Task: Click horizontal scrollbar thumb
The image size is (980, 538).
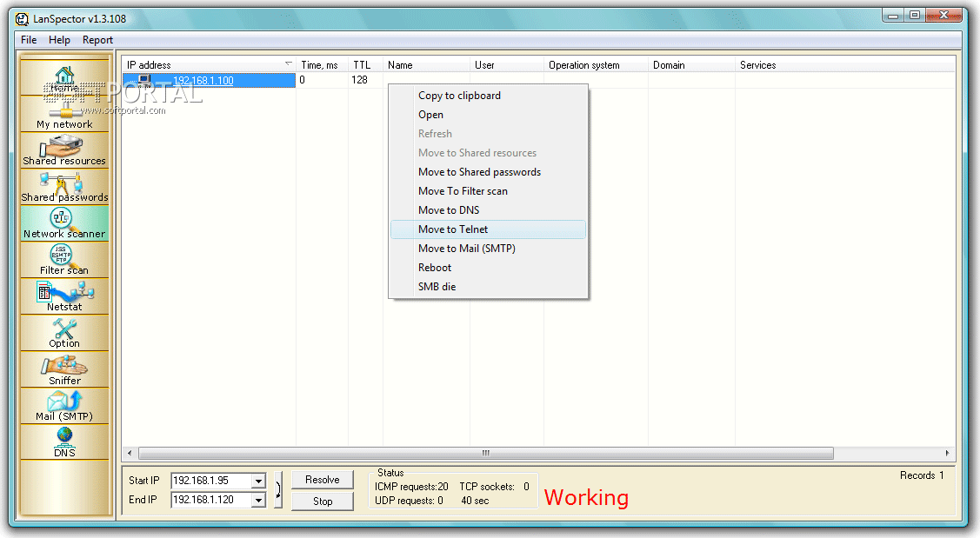Action: point(485,453)
